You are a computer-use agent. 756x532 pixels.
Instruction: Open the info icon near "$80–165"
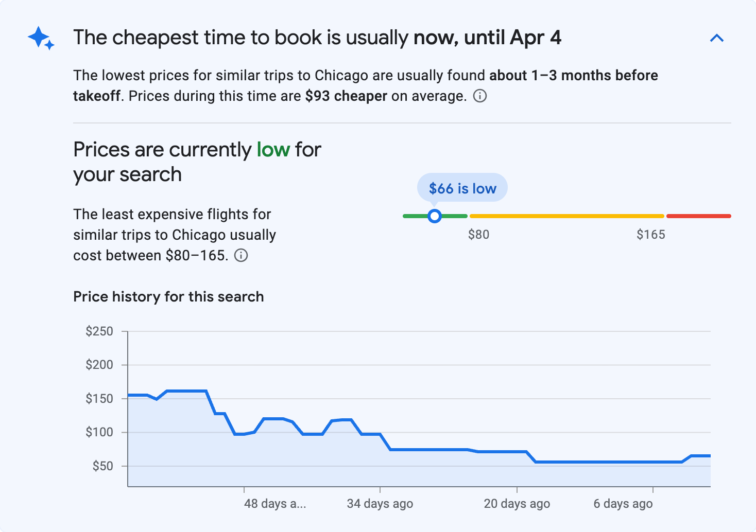click(242, 255)
